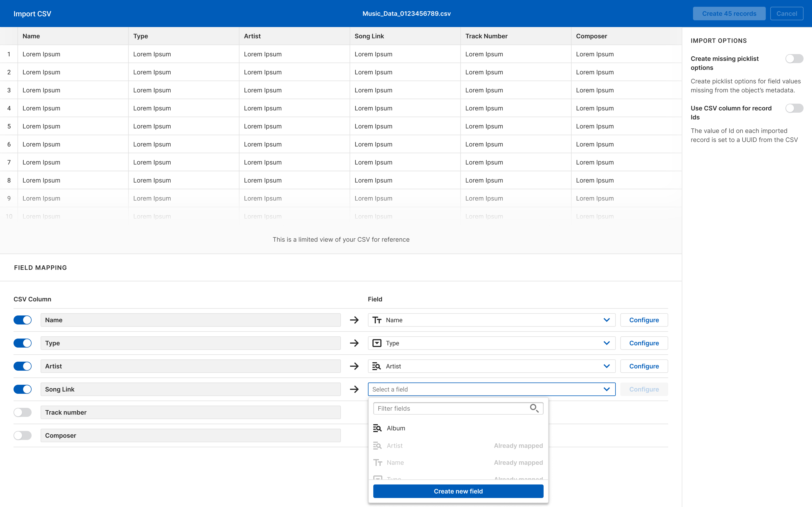Click the Song Link column header
Screen dimensions: 812x507
(369, 36)
